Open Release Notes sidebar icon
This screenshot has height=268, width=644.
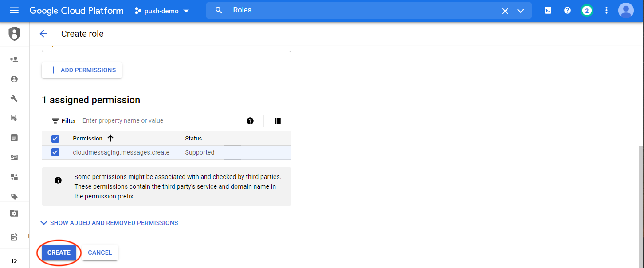14,237
